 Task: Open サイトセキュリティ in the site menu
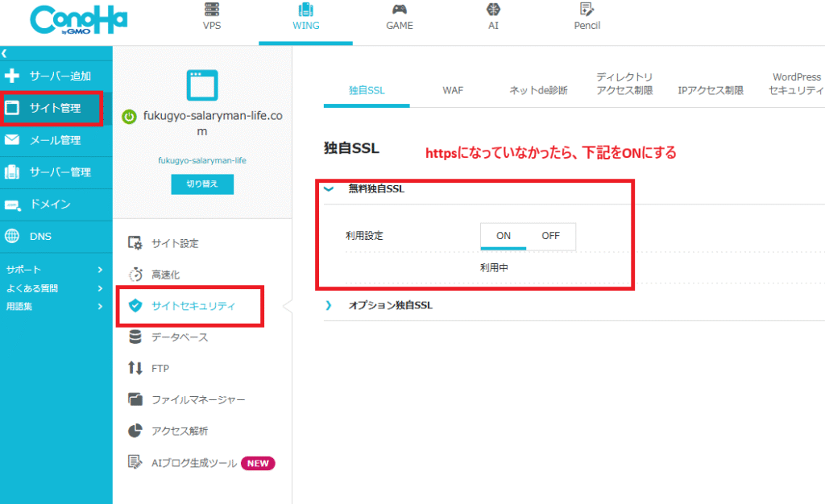pyautogui.click(x=193, y=305)
